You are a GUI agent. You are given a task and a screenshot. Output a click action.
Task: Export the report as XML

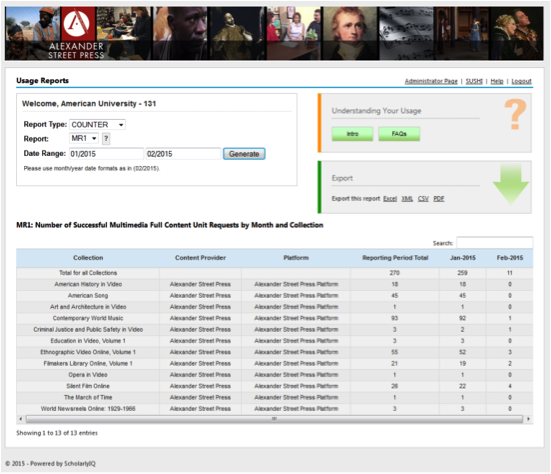pos(407,199)
